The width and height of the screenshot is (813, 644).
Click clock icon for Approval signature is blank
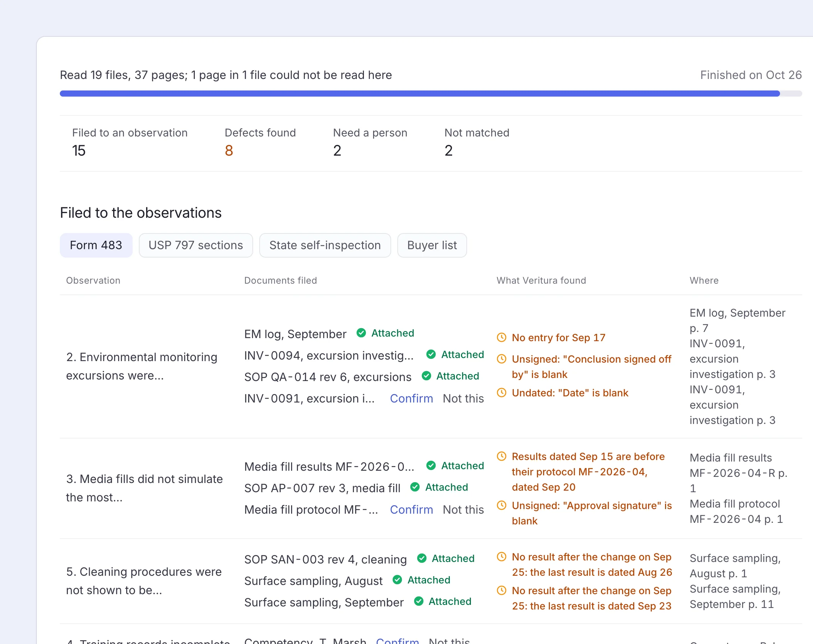coord(502,505)
